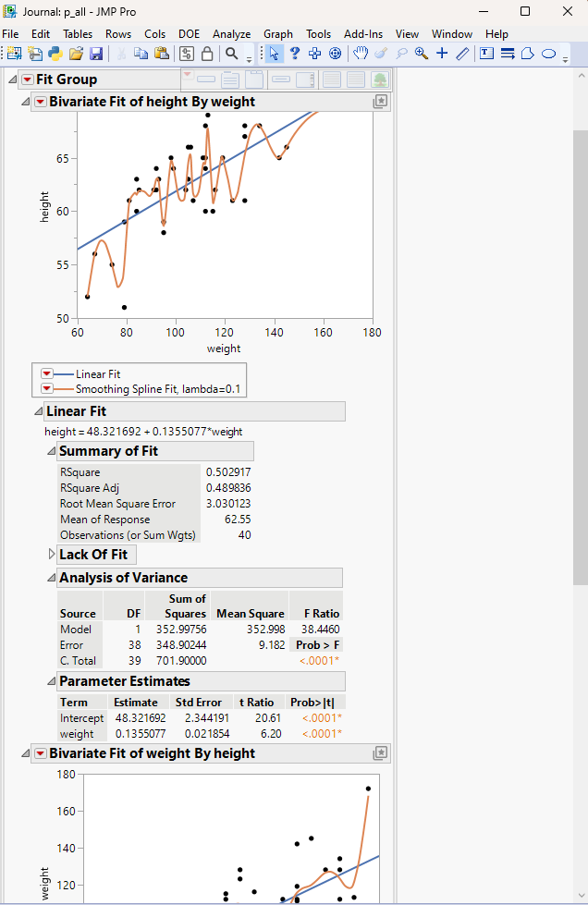Collapse the Linear Fit section
Viewport: 588px width, 905px height.
click(x=38, y=411)
